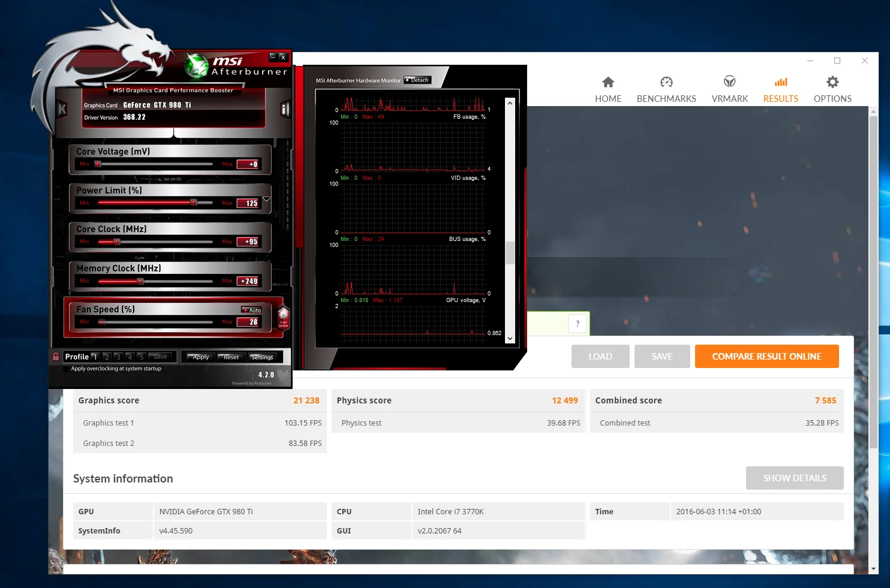Open 3DMark BENCHMARKS gauge icon

(x=666, y=82)
